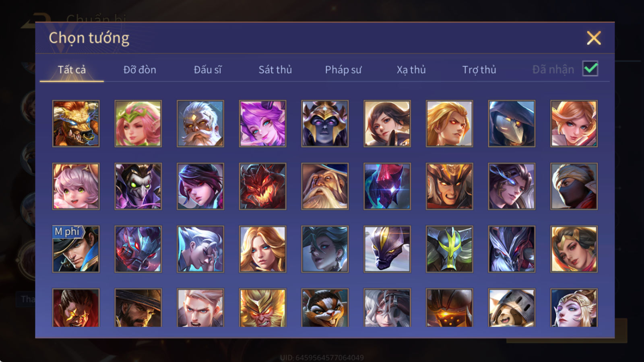The height and width of the screenshot is (362, 644).
Task: Filter heroes by 'Pháp sư'
Action: pyautogui.click(x=343, y=70)
